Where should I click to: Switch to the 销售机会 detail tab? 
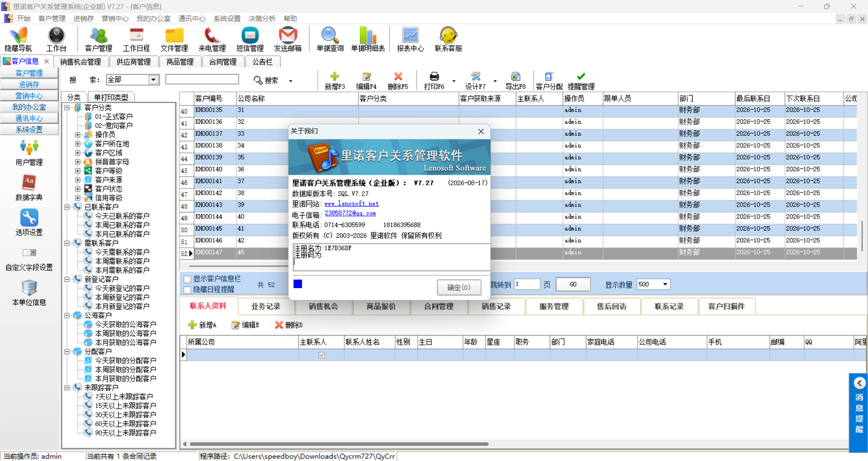(x=323, y=306)
